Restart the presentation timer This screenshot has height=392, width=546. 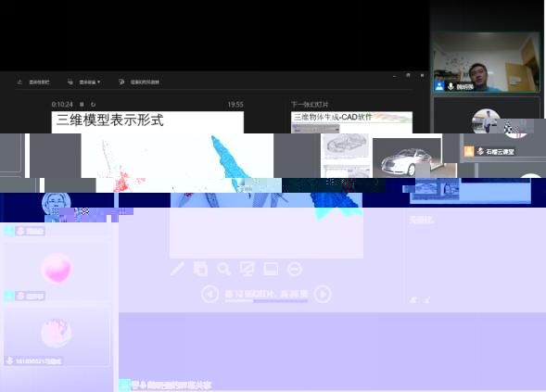93,104
